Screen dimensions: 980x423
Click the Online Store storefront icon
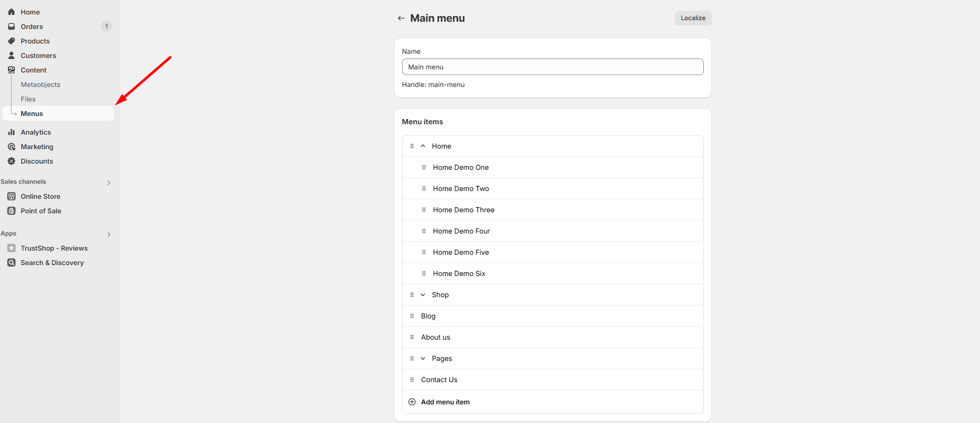click(x=11, y=196)
